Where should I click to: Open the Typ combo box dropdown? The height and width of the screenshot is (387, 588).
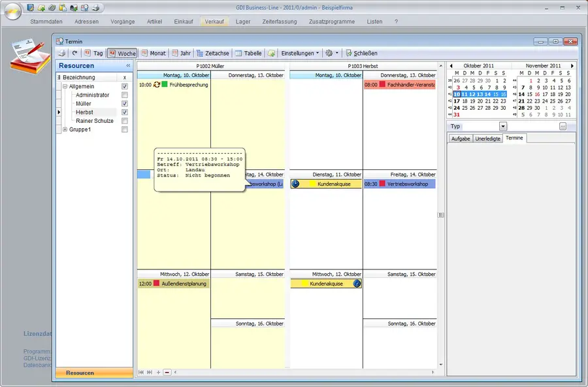coord(503,126)
